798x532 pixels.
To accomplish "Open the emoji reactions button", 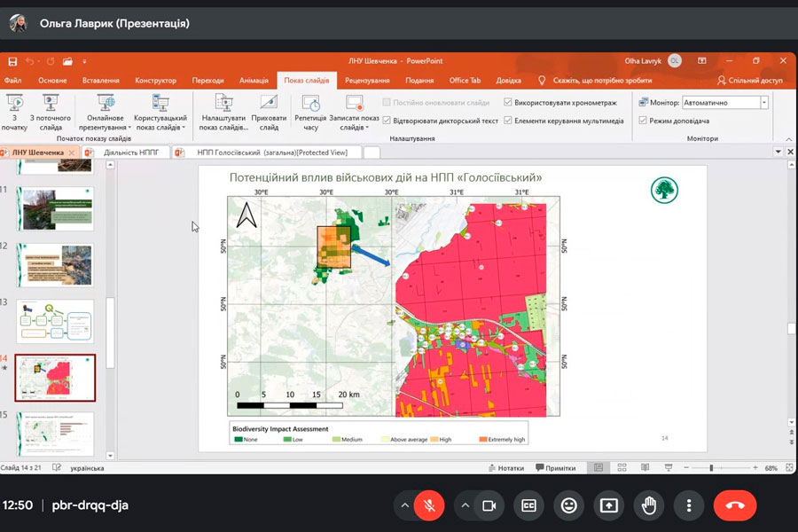I will click(568, 505).
